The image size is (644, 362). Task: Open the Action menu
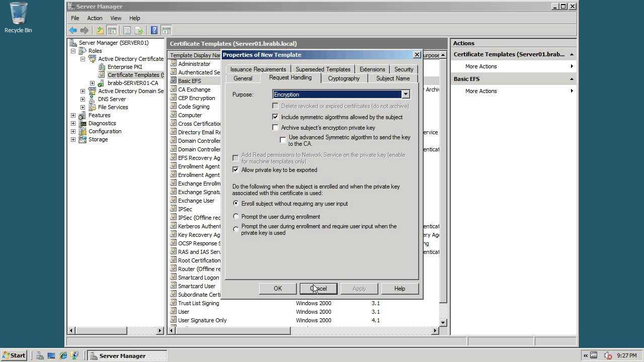(94, 18)
